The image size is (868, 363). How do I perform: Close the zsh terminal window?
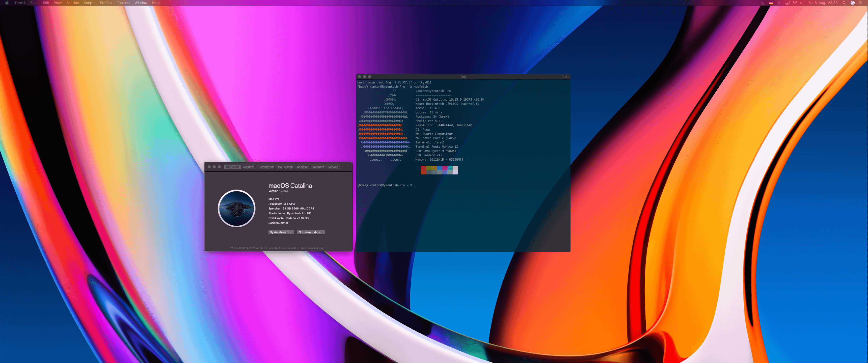pos(360,77)
